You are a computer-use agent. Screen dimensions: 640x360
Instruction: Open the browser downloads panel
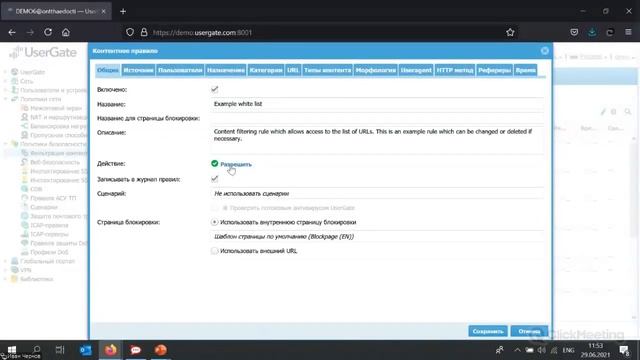[592, 32]
